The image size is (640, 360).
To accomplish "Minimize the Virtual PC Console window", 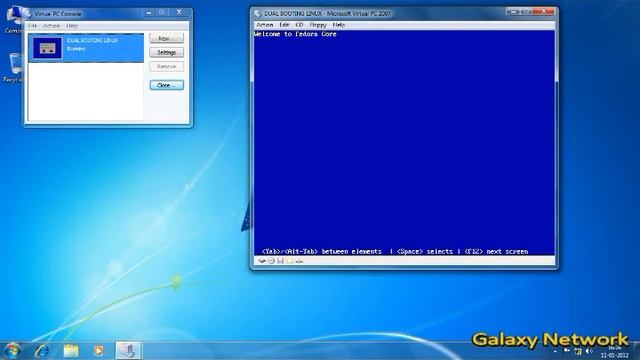I will 149,13.
